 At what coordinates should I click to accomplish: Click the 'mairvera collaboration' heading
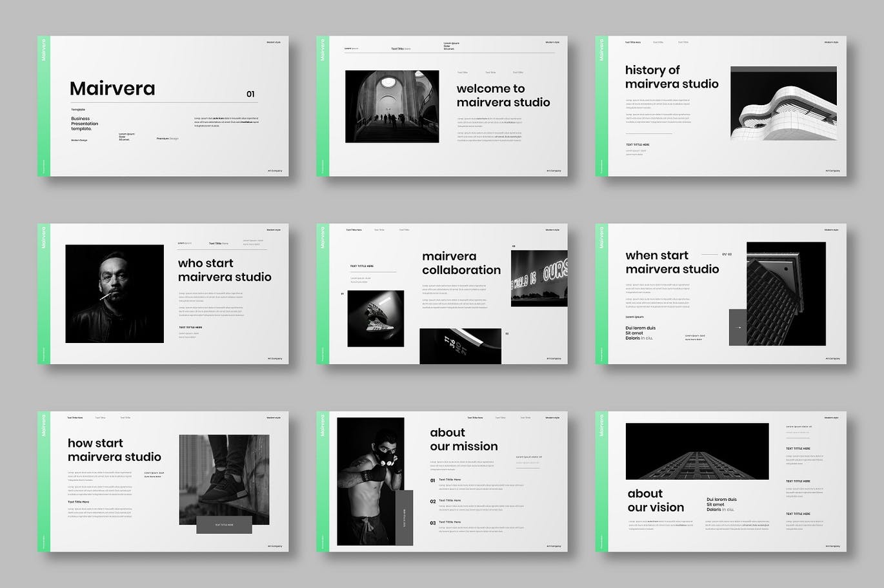point(461,263)
